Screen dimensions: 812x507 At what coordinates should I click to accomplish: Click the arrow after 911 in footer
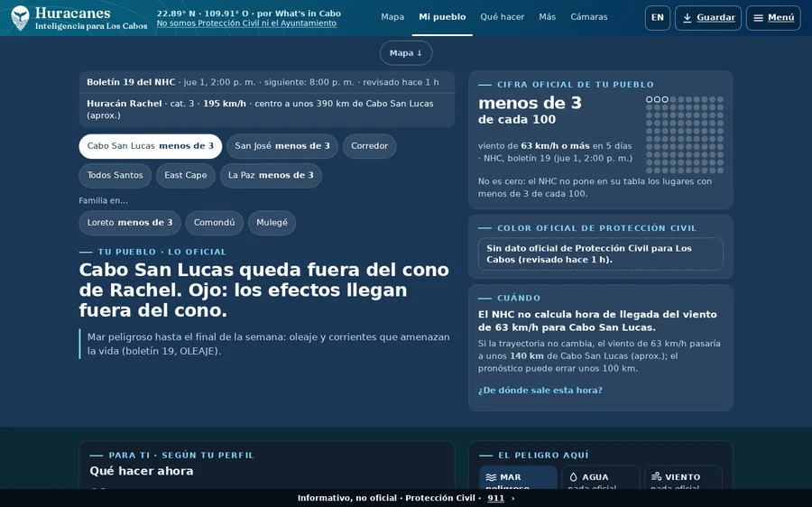tap(512, 498)
